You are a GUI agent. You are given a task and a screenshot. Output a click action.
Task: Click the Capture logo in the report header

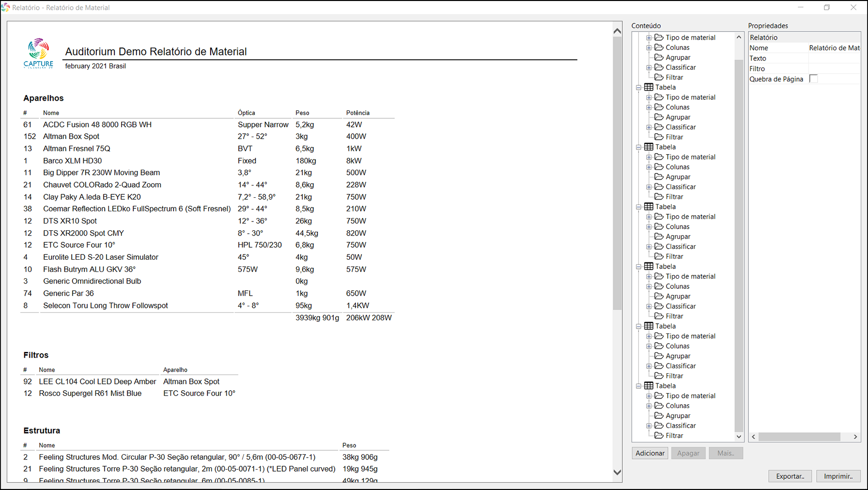pos(38,53)
